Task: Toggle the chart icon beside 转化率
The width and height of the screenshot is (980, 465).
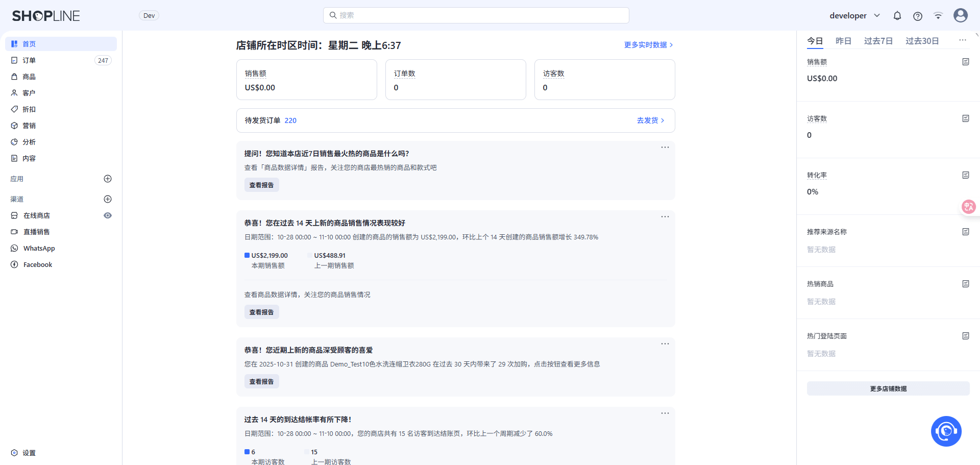Action: (x=965, y=175)
